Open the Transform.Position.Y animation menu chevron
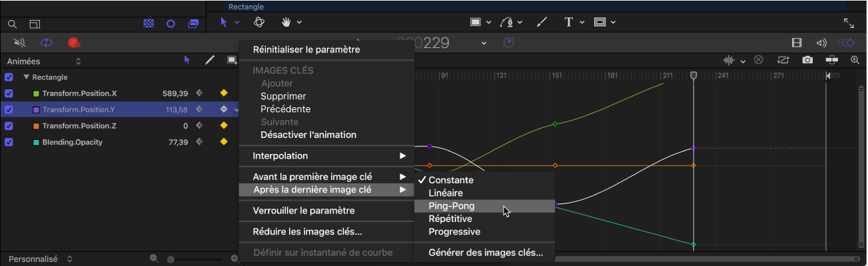 click(x=236, y=109)
